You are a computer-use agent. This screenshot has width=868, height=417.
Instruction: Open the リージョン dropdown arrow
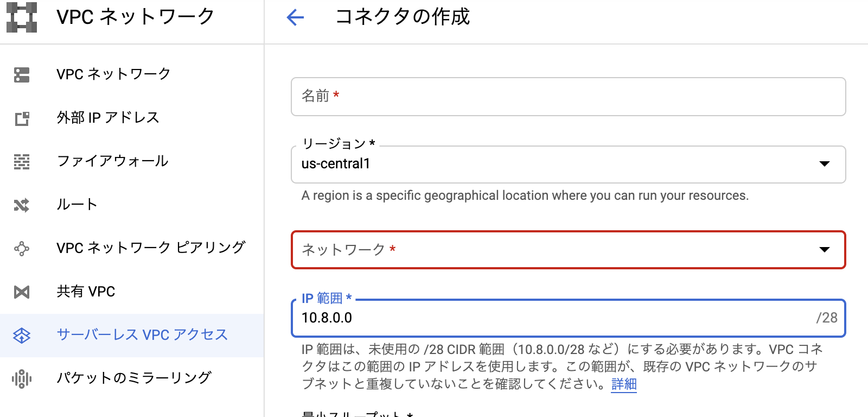[824, 164]
